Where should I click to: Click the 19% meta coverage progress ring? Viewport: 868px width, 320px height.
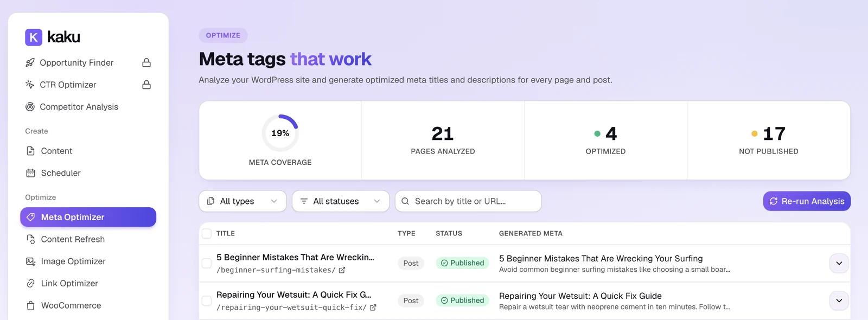pos(280,133)
